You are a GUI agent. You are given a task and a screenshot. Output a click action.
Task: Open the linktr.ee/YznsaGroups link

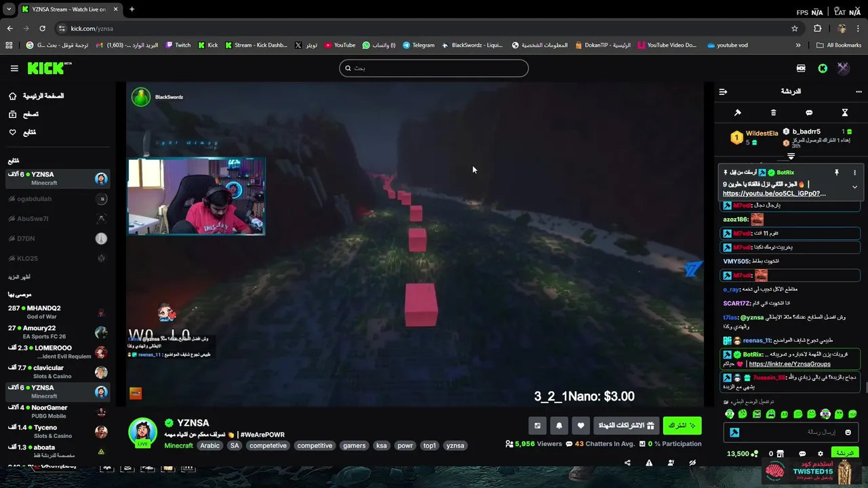click(x=789, y=364)
